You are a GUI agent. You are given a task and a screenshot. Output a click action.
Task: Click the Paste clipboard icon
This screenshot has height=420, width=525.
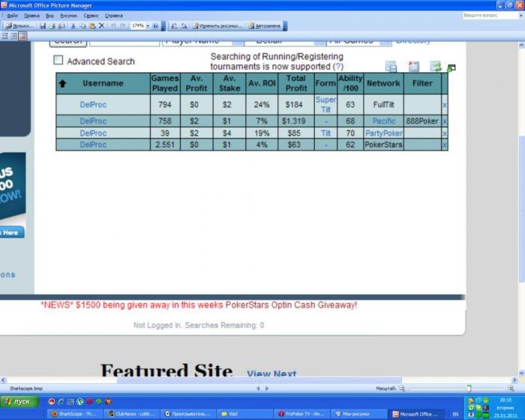(x=92, y=25)
